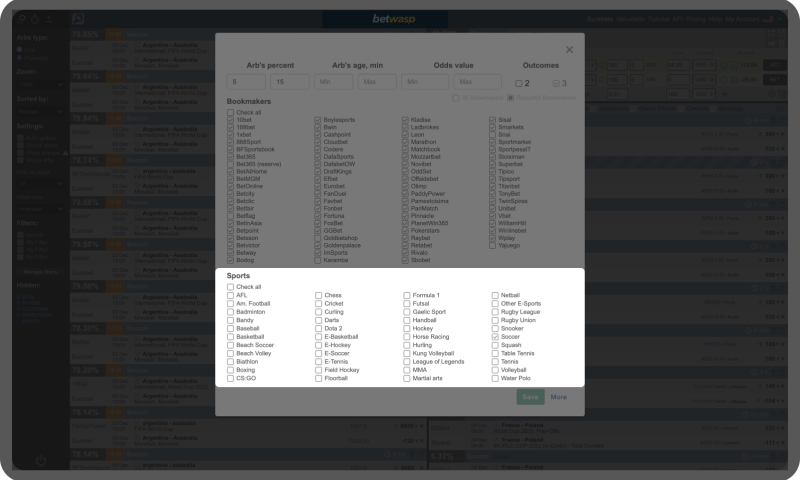This screenshot has height=480, width=800.
Task: Select the All Bookmakers option
Action: click(x=456, y=97)
